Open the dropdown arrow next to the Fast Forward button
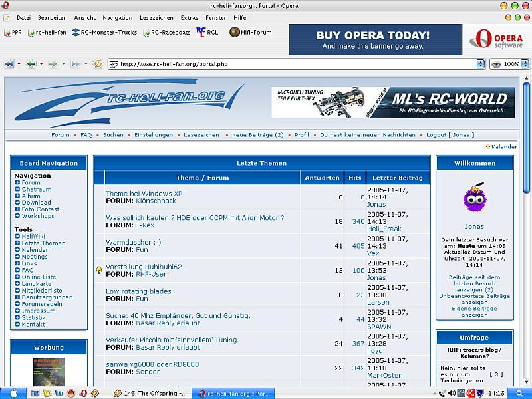Image resolution: width=532 pixels, height=399 pixels. coord(86,63)
